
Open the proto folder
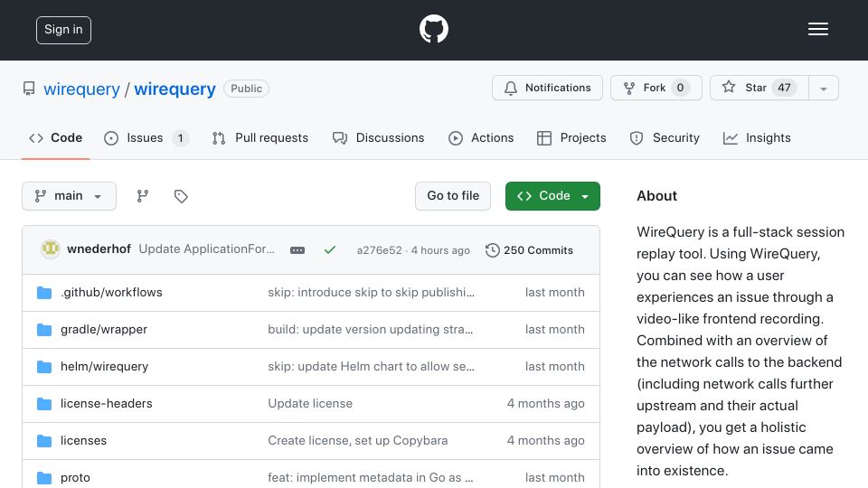pos(75,477)
